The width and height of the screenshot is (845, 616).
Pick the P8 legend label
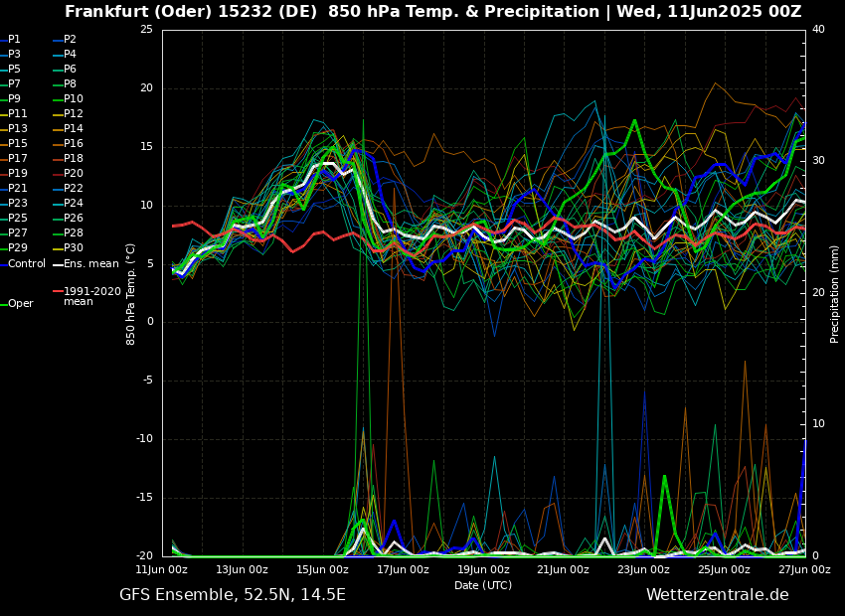tap(65, 84)
